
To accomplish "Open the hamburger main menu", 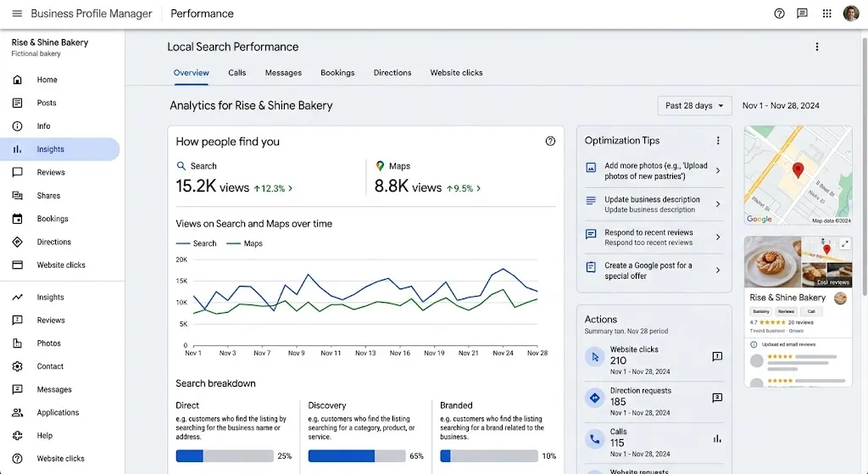I will (17, 14).
